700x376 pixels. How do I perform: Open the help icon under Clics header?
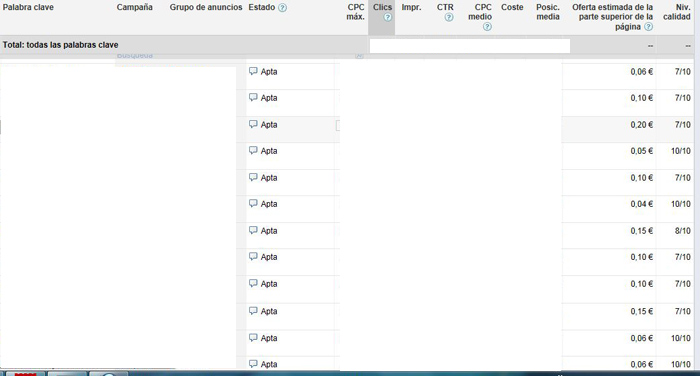(388, 17)
